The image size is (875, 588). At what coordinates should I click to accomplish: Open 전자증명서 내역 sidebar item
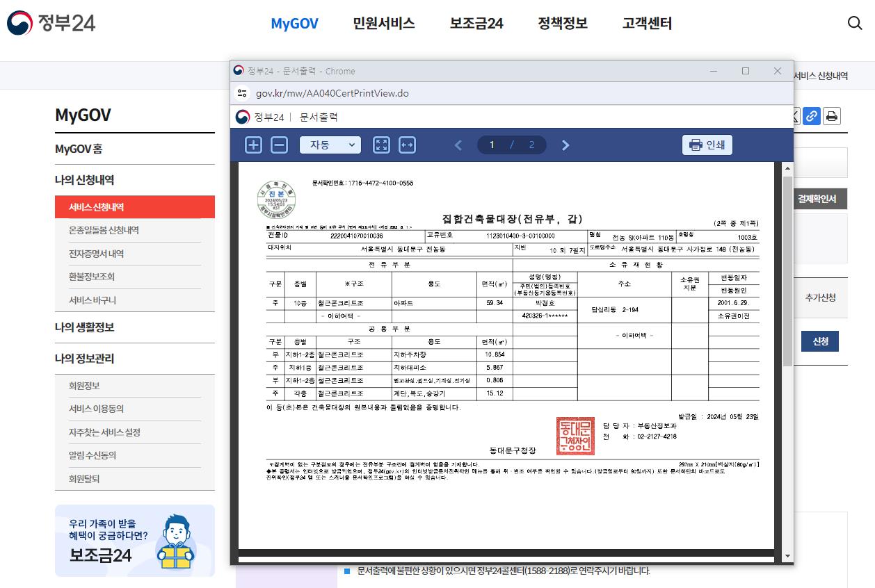click(96, 254)
